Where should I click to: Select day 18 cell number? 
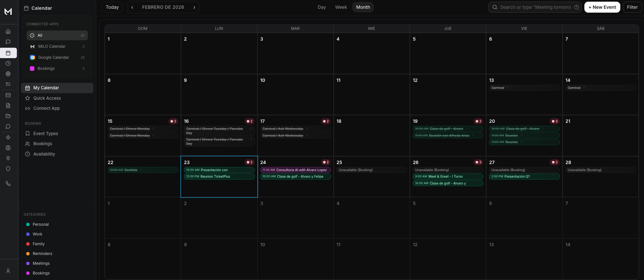click(x=339, y=121)
